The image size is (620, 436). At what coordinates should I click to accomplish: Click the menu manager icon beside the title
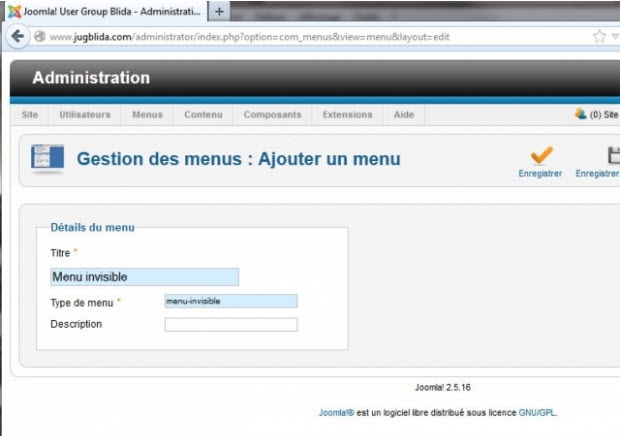coord(47,159)
